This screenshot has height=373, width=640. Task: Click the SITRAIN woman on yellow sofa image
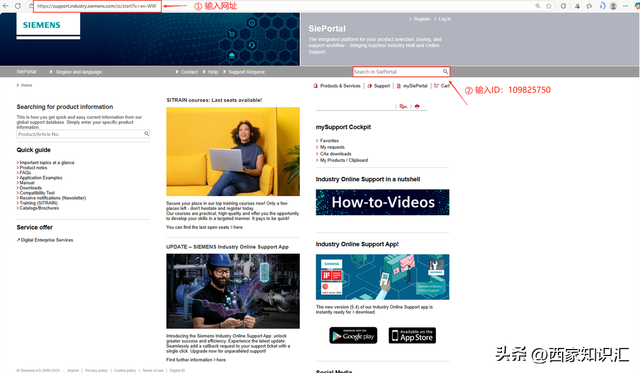click(x=233, y=151)
